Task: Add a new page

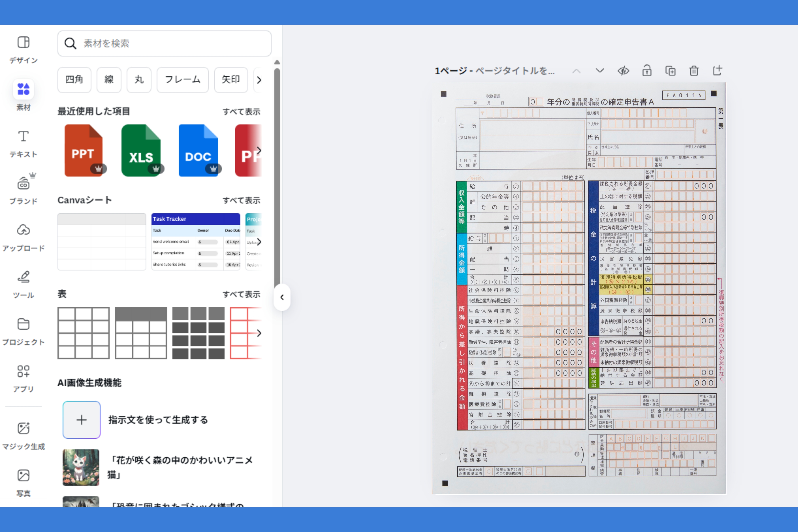Action: point(717,70)
